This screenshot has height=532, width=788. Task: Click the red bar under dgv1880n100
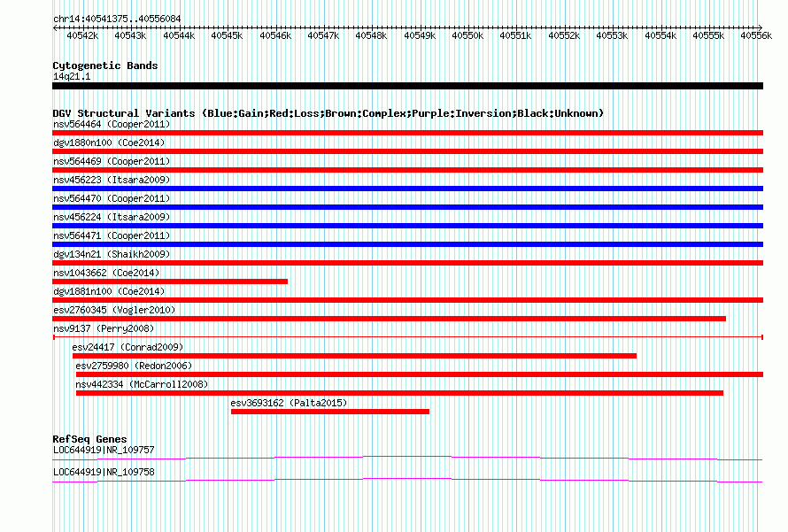pos(407,151)
